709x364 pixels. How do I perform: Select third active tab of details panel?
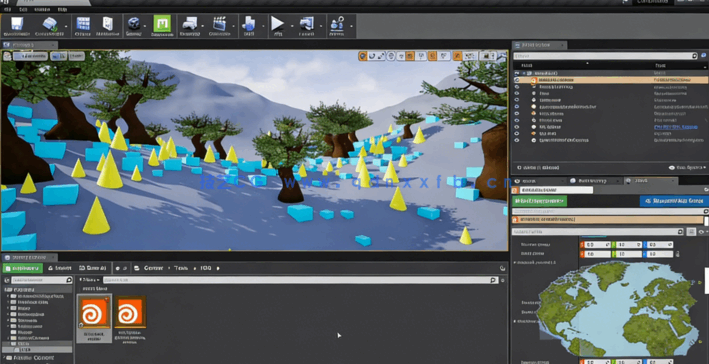(x=650, y=180)
